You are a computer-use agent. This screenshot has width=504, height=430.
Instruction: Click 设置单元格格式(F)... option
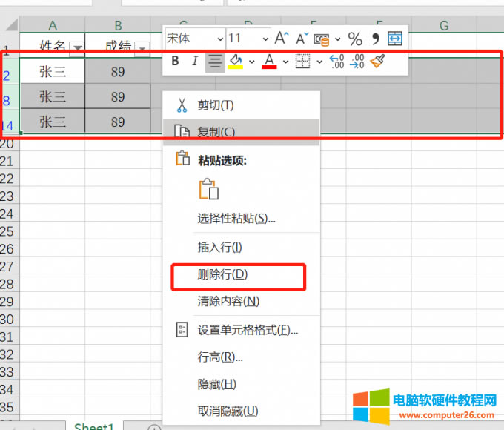[x=248, y=331]
